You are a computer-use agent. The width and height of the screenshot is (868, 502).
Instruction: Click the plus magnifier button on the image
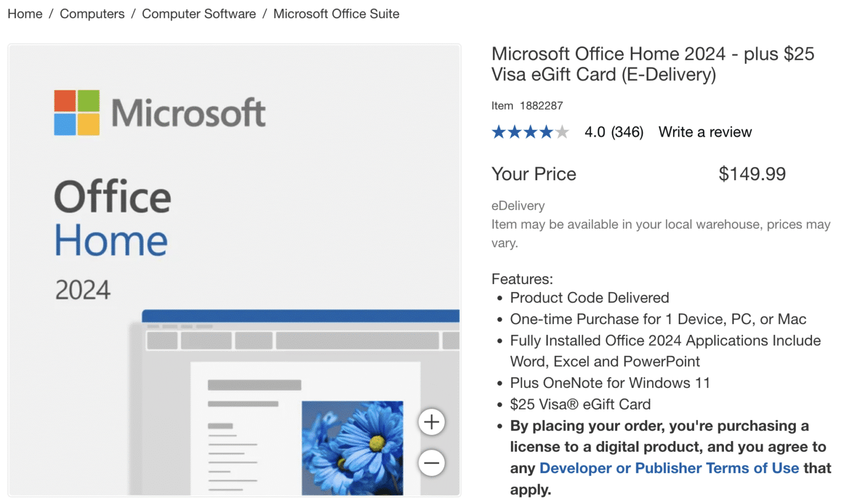coord(431,422)
